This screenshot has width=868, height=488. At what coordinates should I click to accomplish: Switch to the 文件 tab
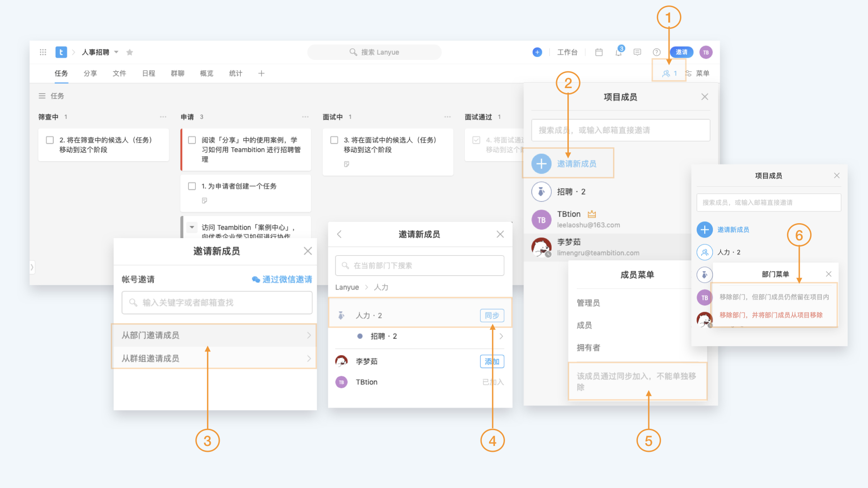pyautogui.click(x=119, y=74)
